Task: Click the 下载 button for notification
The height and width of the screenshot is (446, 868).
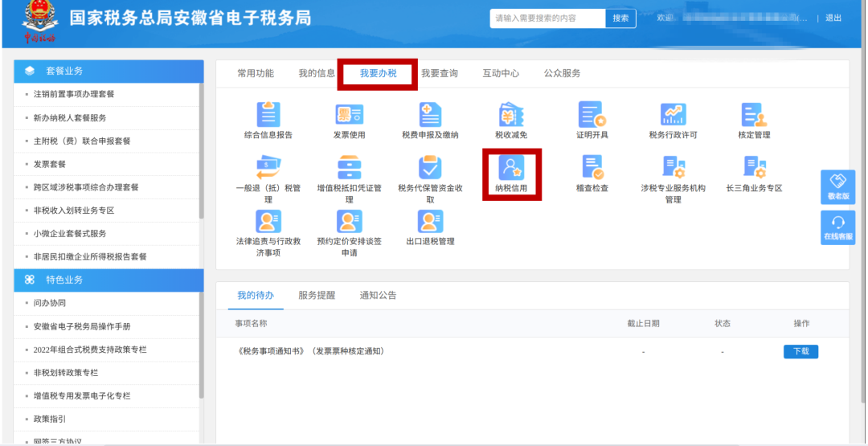Action: tap(800, 351)
